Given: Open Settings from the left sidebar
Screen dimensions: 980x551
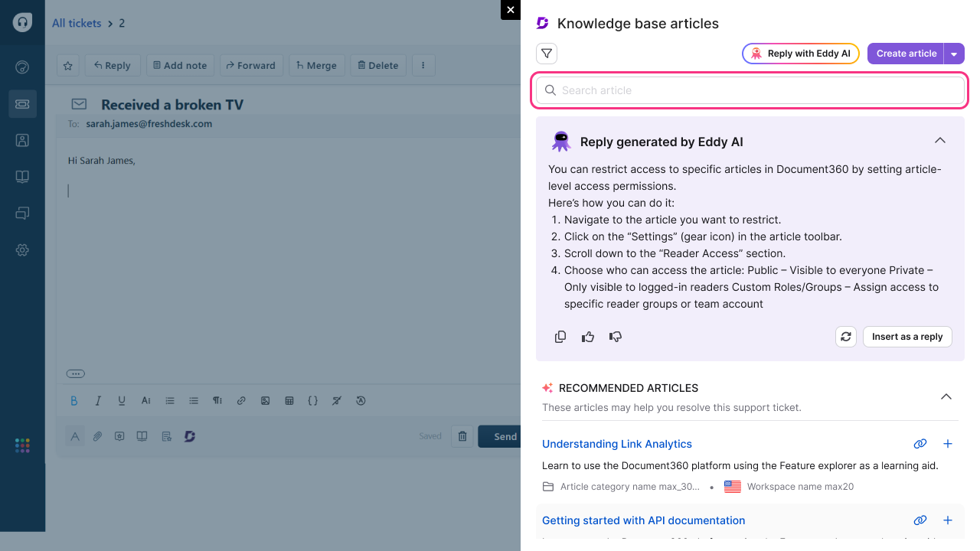Looking at the screenshot, I should pos(22,250).
